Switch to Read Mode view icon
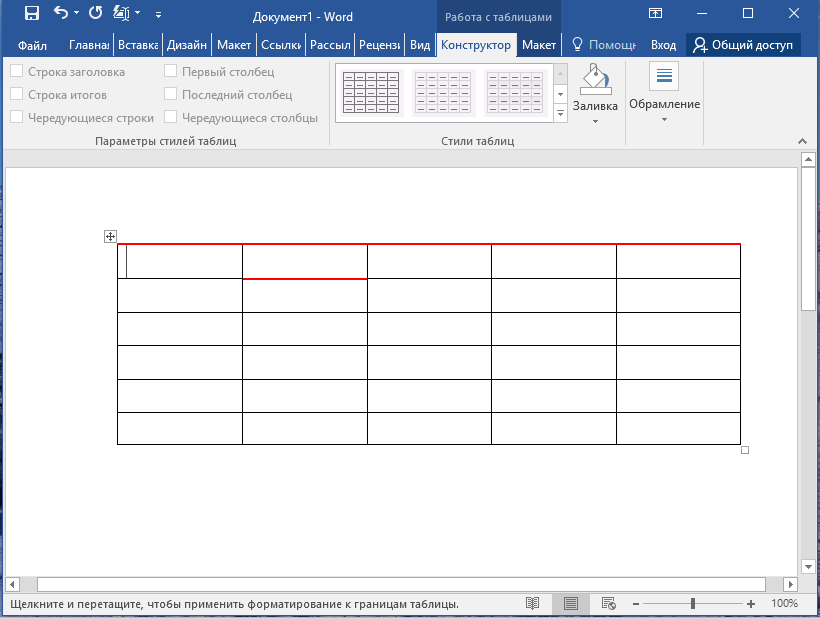This screenshot has width=820, height=619. point(533,604)
